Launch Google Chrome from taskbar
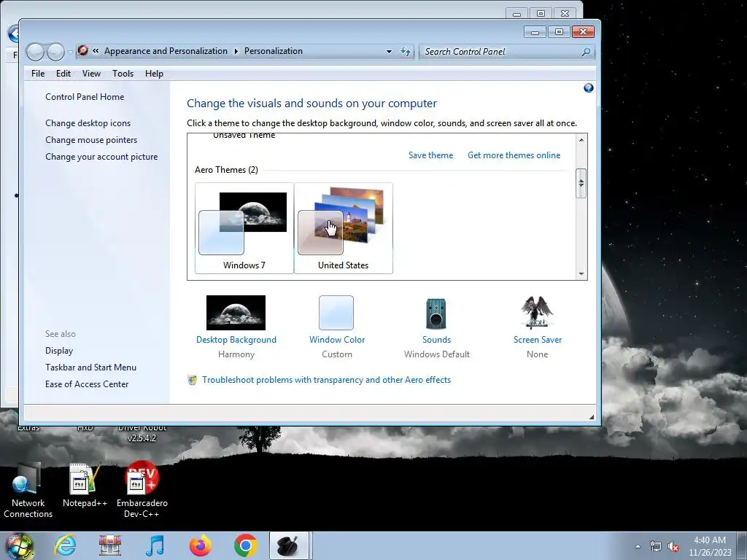This screenshot has height=560, width=747. tap(245, 545)
